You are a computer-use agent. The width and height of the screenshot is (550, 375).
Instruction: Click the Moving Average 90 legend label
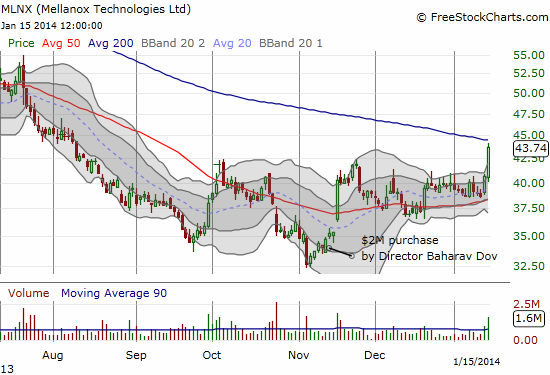114,293
